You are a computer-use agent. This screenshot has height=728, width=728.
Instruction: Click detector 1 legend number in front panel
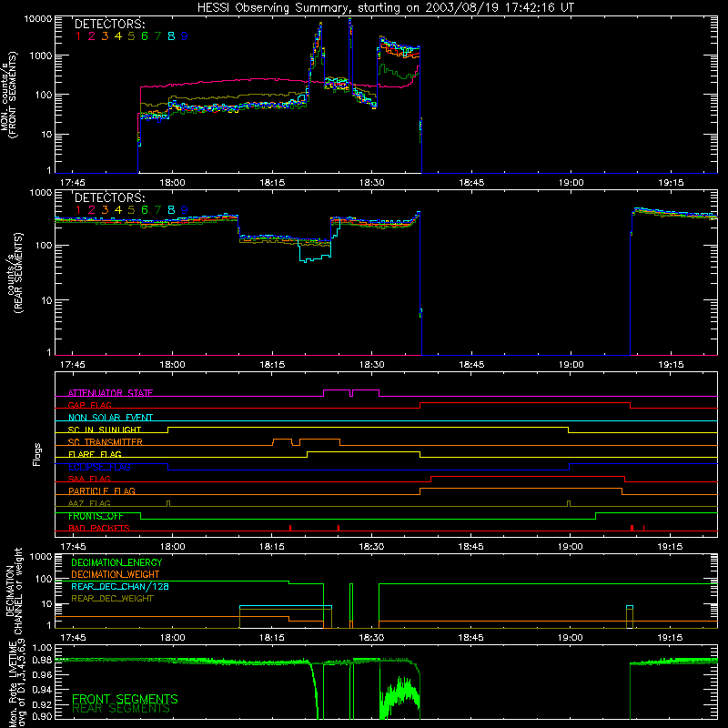[78, 36]
